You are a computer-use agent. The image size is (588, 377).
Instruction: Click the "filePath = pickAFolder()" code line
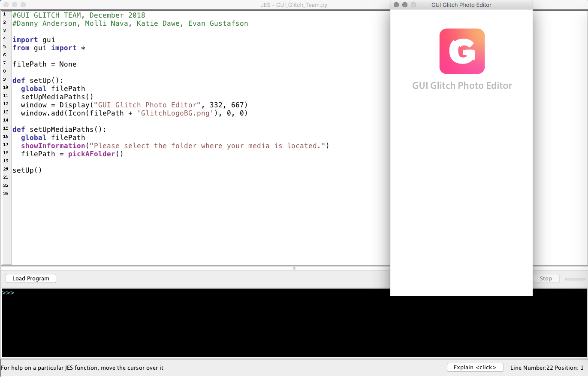72,154
